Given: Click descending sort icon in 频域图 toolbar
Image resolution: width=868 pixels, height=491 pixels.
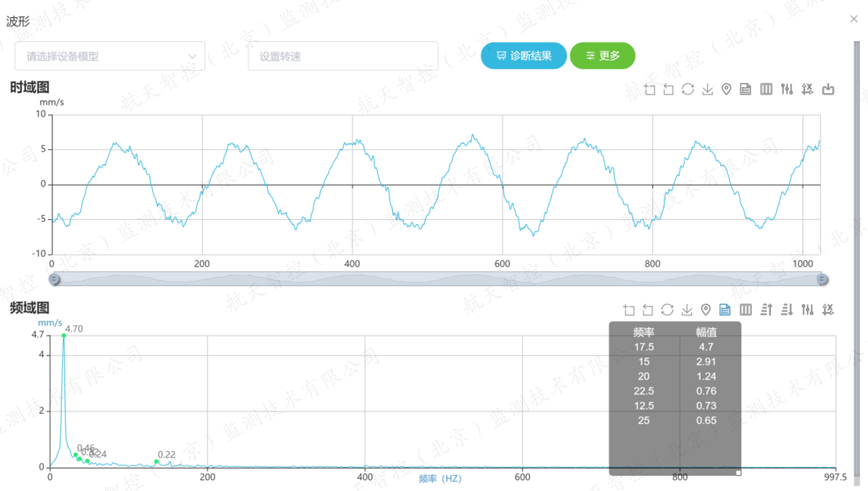Looking at the screenshot, I should [x=787, y=309].
